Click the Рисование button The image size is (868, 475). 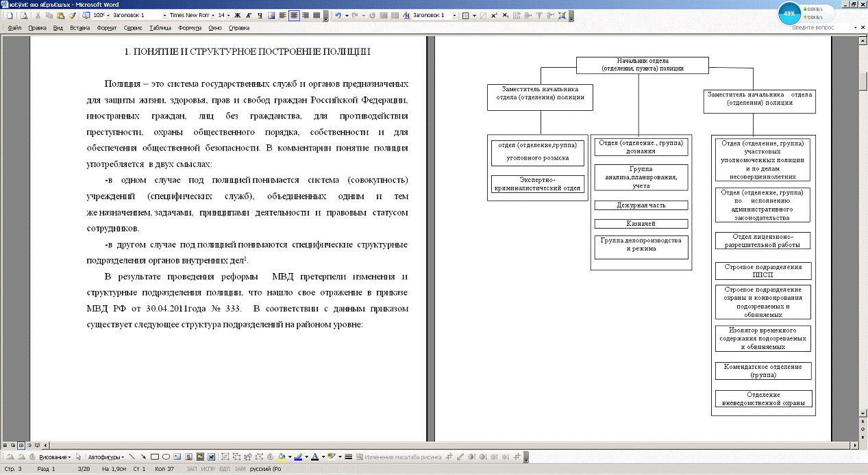point(56,457)
